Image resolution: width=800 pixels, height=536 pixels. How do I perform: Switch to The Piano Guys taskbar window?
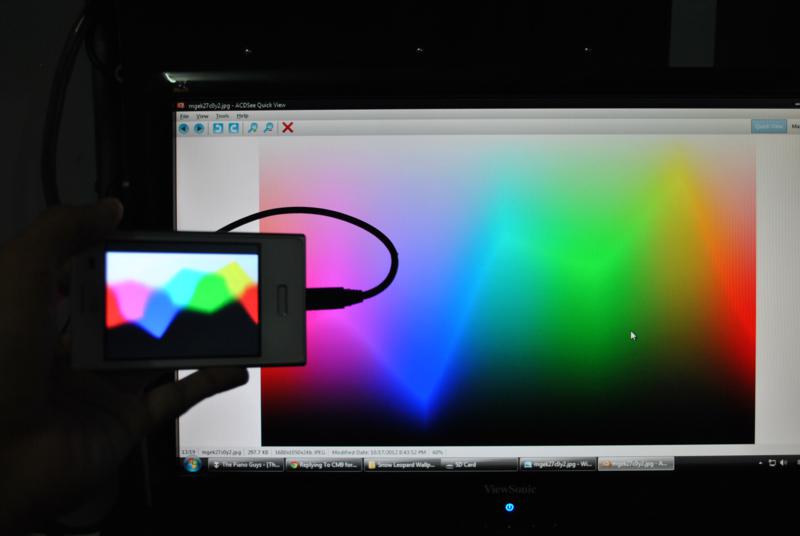pyautogui.click(x=246, y=465)
